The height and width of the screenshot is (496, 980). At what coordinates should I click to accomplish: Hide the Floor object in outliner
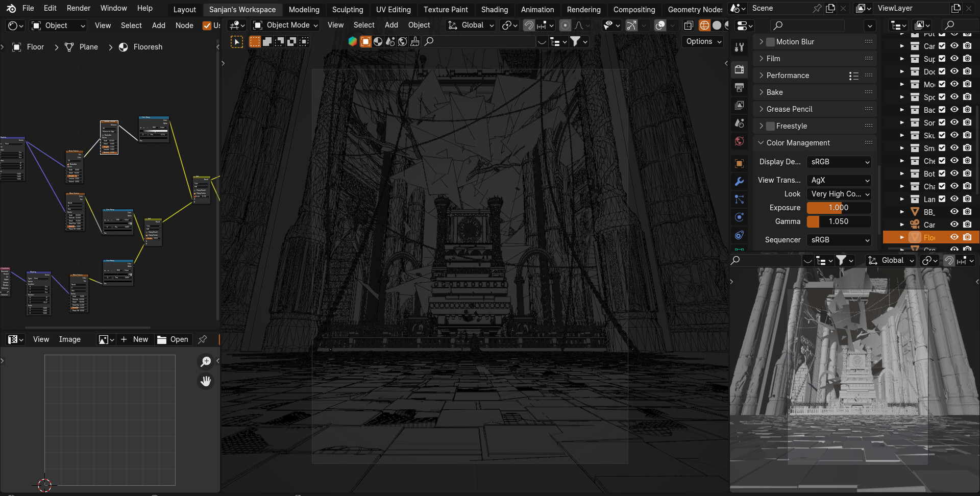954,237
